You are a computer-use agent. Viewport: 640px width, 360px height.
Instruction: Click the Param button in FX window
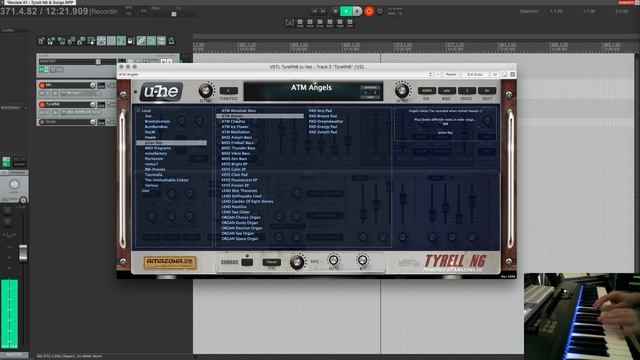point(451,75)
